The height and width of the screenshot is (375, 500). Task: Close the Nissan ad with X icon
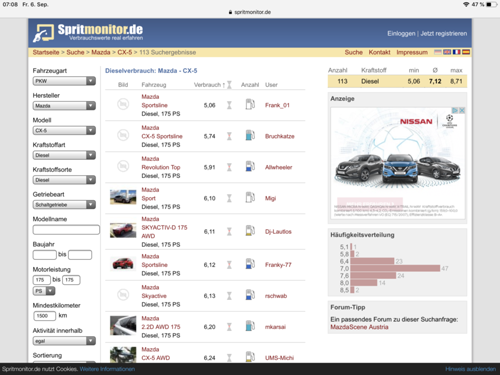462,110
